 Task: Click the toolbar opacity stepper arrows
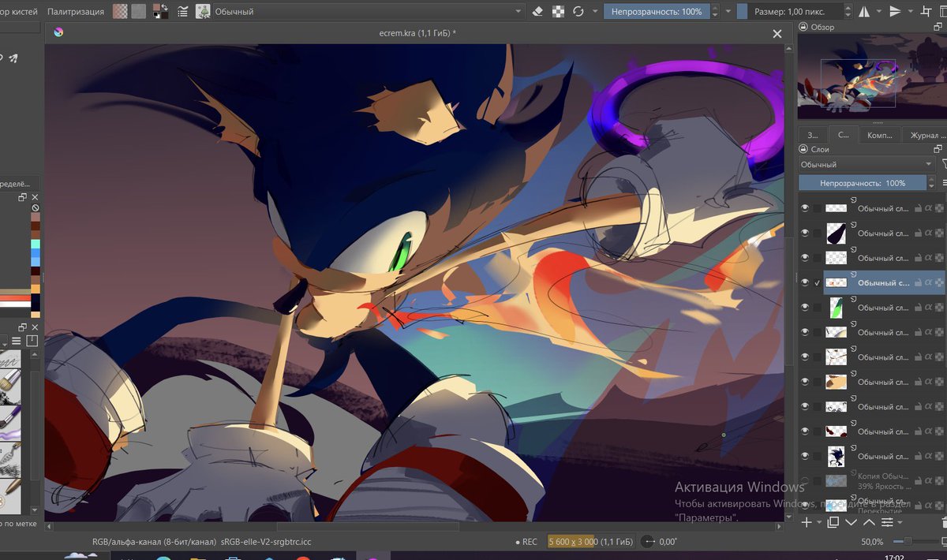point(716,12)
